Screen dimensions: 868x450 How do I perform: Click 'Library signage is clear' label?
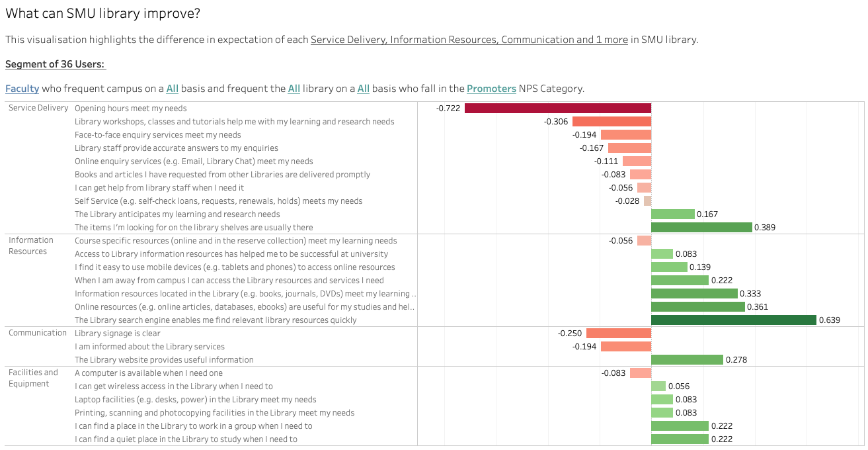tap(118, 333)
